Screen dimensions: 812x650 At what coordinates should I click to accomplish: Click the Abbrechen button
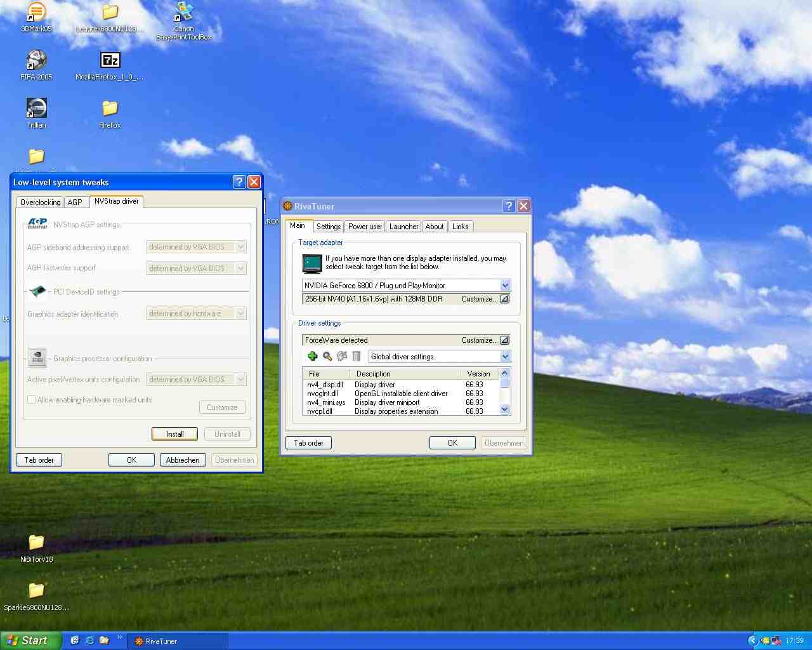click(183, 460)
